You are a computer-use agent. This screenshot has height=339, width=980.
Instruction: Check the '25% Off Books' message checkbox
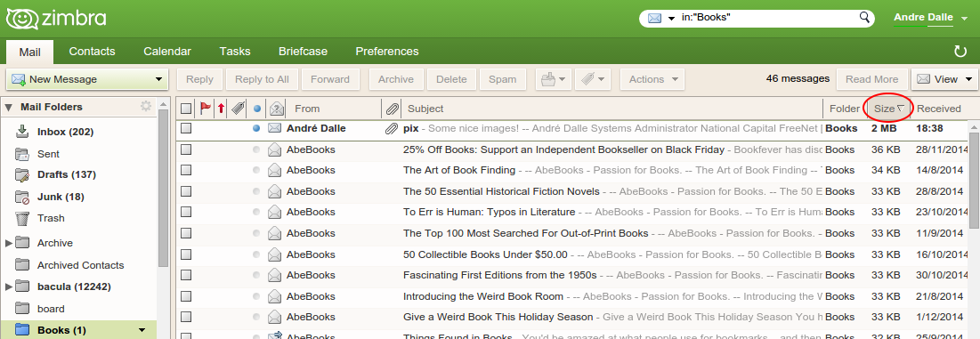[186, 149]
